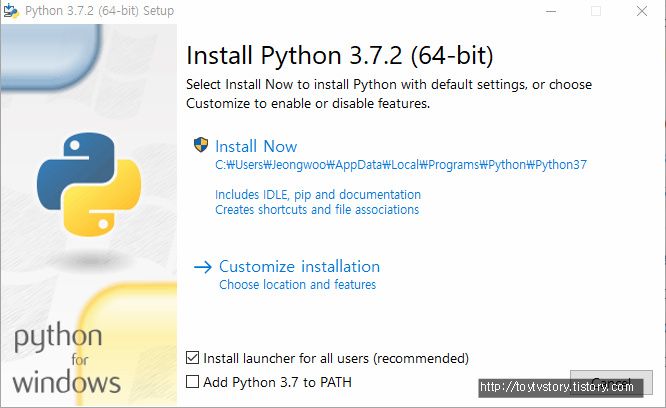Start installation with Install Now
Image resolution: width=666 pixels, height=408 pixels.
[x=256, y=146]
